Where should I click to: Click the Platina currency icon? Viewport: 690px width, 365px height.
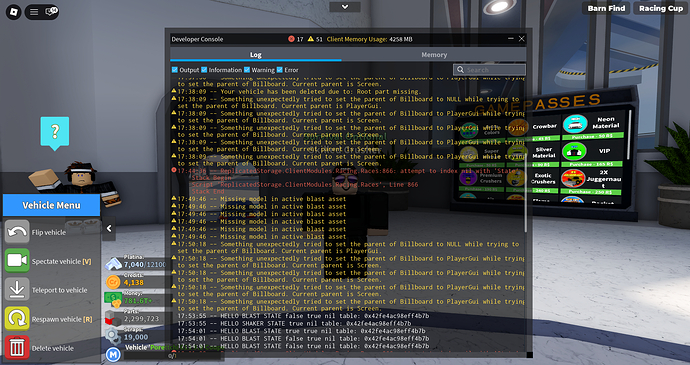pyautogui.click(x=114, y=264)
